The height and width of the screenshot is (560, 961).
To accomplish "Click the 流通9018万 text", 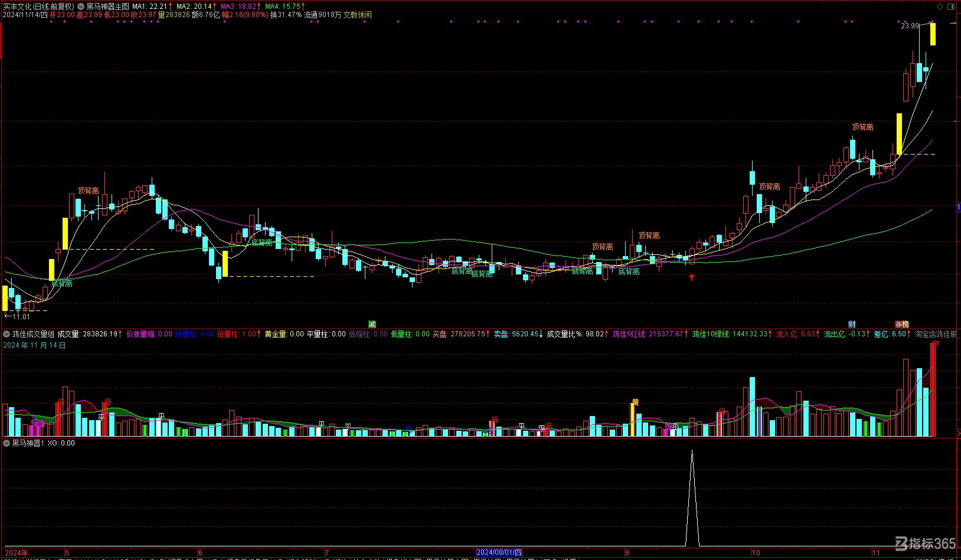I will coord(323,15).
